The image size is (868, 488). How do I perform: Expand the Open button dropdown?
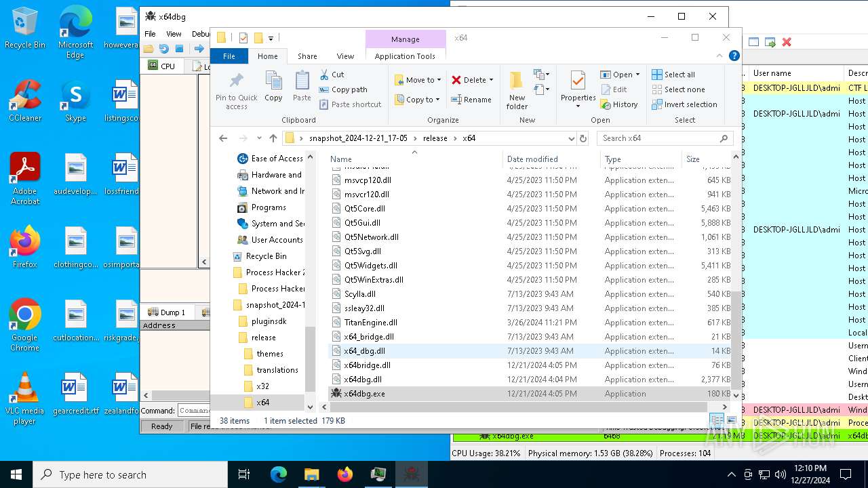[x=637, y=75]
